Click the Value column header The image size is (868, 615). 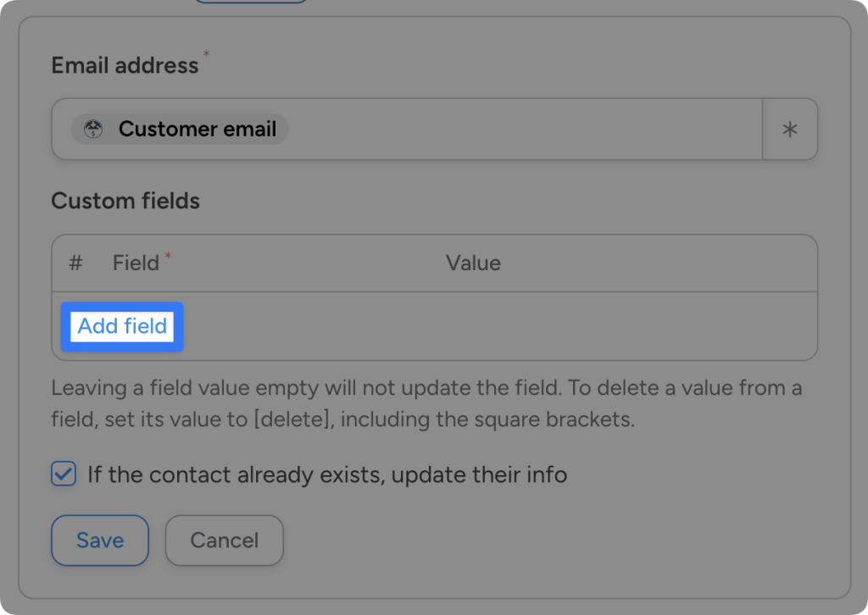coord(474,263)
